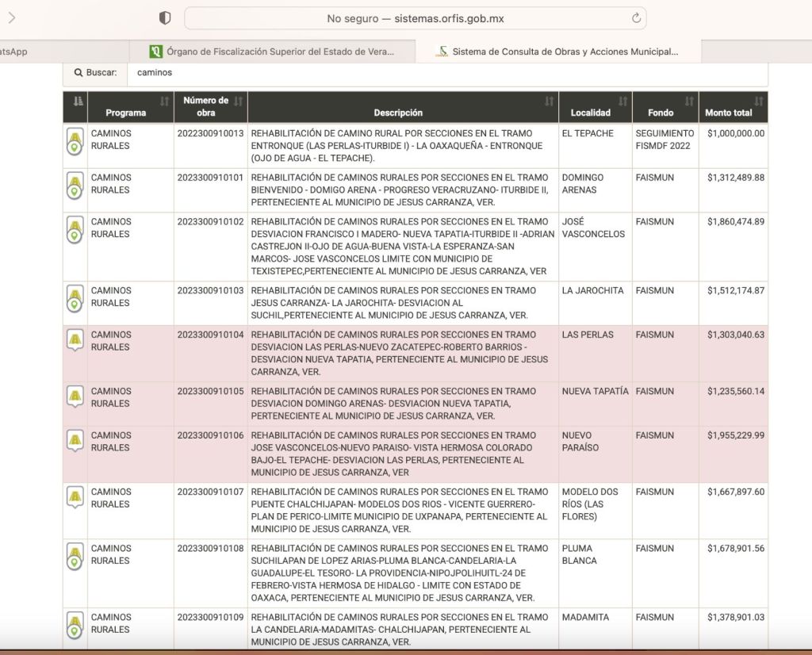This screenshot has width=812, height=655.
Task: Click the address bar showing sistemas.orfis.gob.mx
Action: tap(415, 18)
